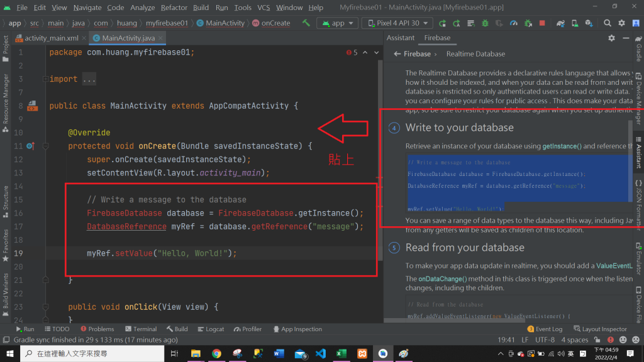Open the Event Log
This screenshot has width=644, height=362.
(545, 329)
